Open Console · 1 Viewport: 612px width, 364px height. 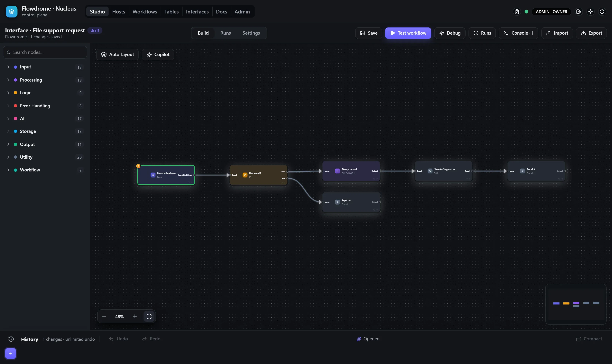[518, 33]
